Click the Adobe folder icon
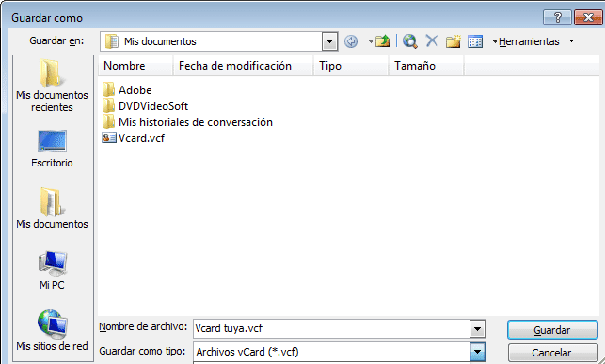Screen dimensions: 605x364 click(108, 89)
